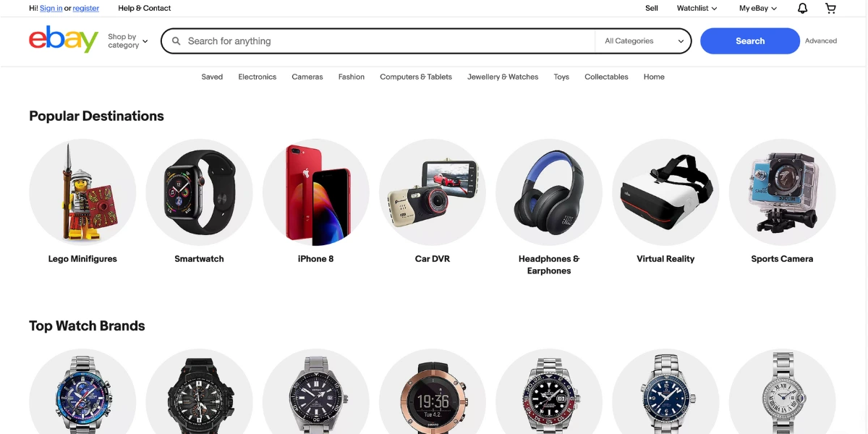Screen dimensions: 868x434
Task: Choose the iPhone 8 product circle
Action: pyautogui.click(x=316, y=192)
